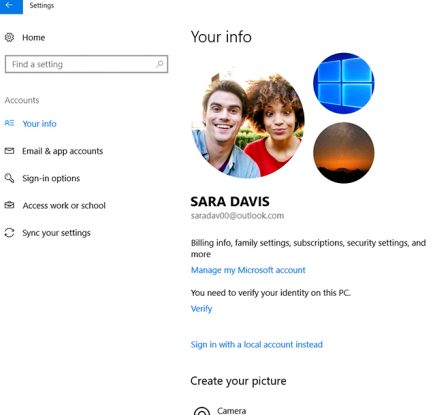The height and width of the screenshot is (415, 435).
Task: Click the Camera icon under Create your picture
Action: (x=202, y=411)
